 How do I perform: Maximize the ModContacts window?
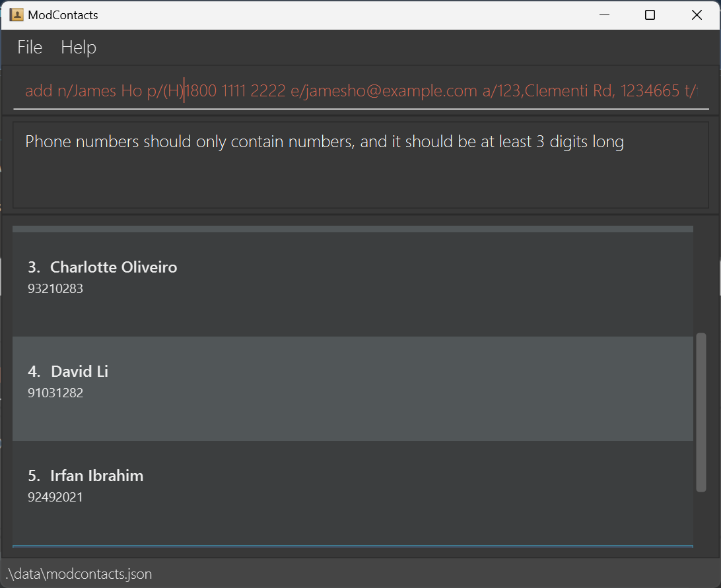[x=650, y=15]
